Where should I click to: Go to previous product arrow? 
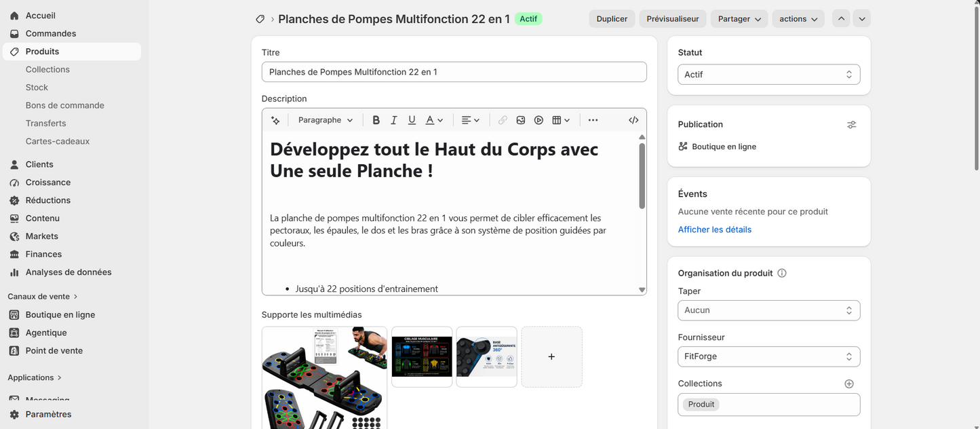842,19
